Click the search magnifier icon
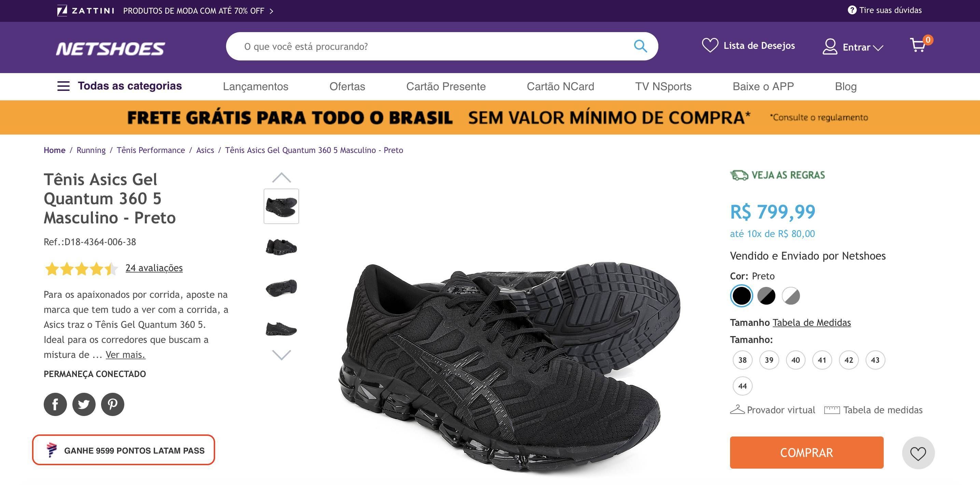The height and width of the screenshot is (485, 980). tap(640, 46)
